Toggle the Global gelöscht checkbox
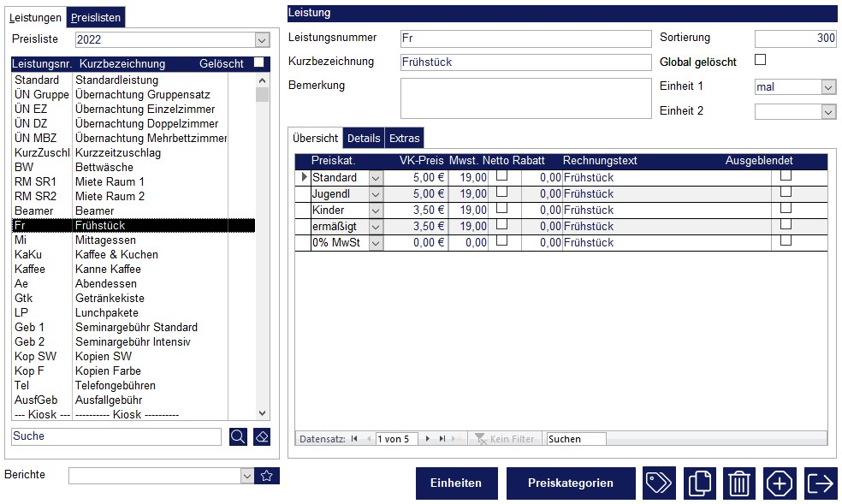The image size is (842, 504). pyautogui.click(x=760, y=60)
